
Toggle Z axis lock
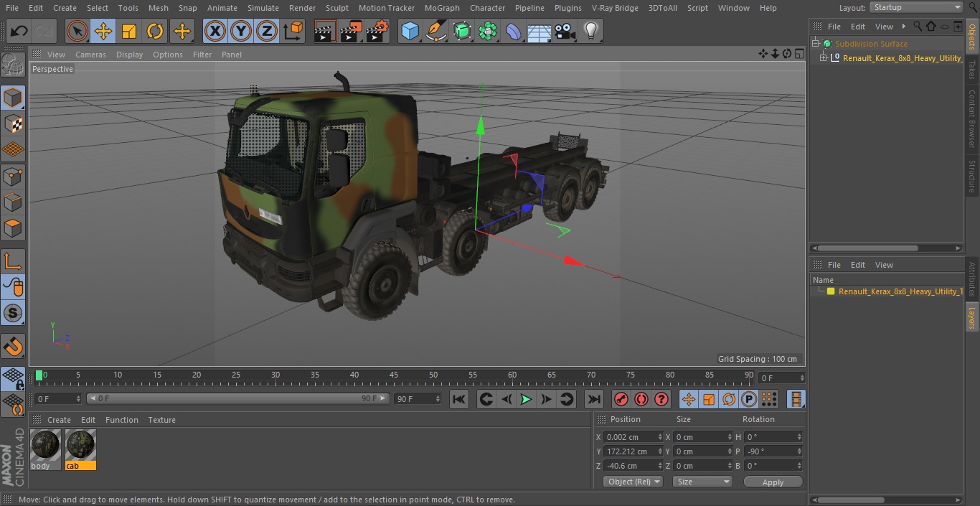267,31
